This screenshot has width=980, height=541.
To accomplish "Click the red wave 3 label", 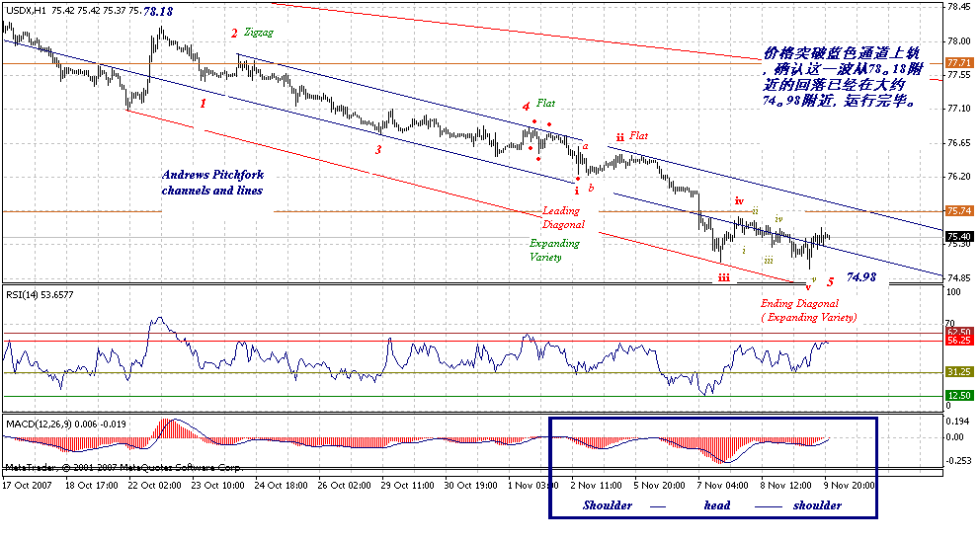I will (378, 149).
